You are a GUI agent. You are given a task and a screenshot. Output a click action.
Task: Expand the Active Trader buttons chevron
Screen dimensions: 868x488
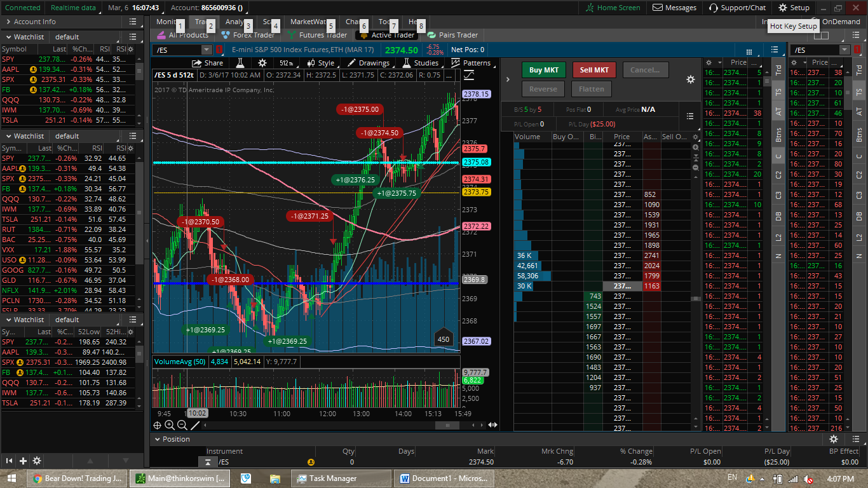click(x=508, y=79)
